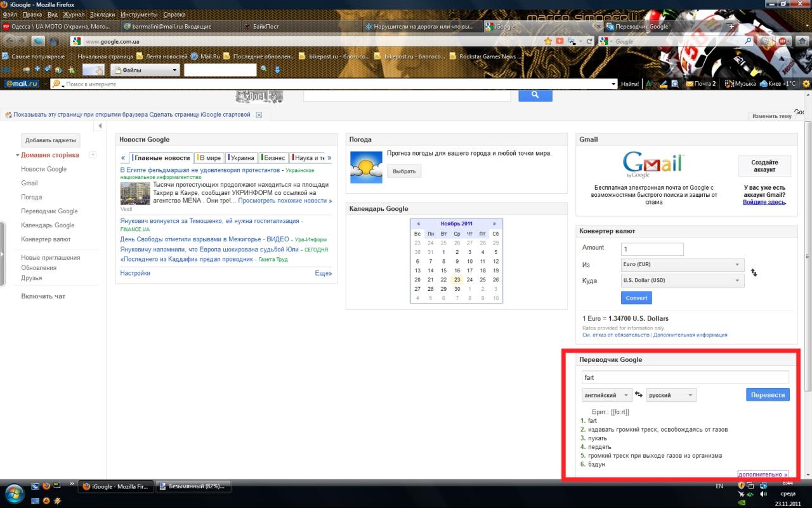Click the bookmark star in the address bar

click(x=547, y=41)
